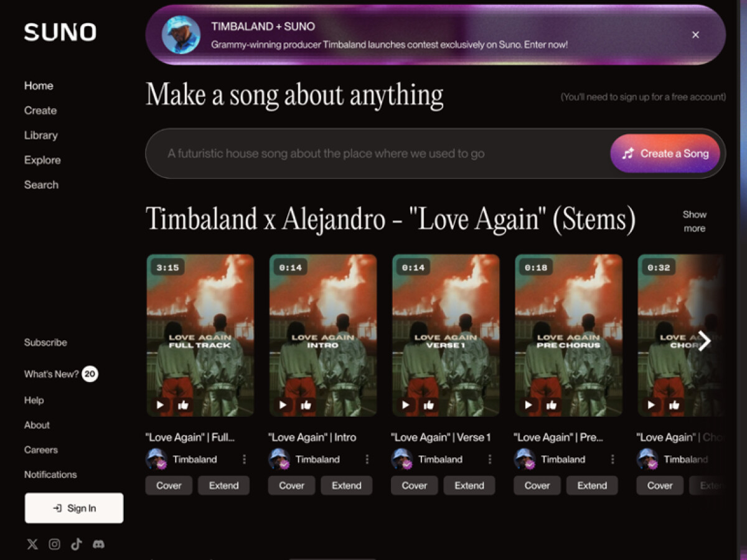
Task: Play the Love Again Verse 1 card
Action: coord(406,405)
